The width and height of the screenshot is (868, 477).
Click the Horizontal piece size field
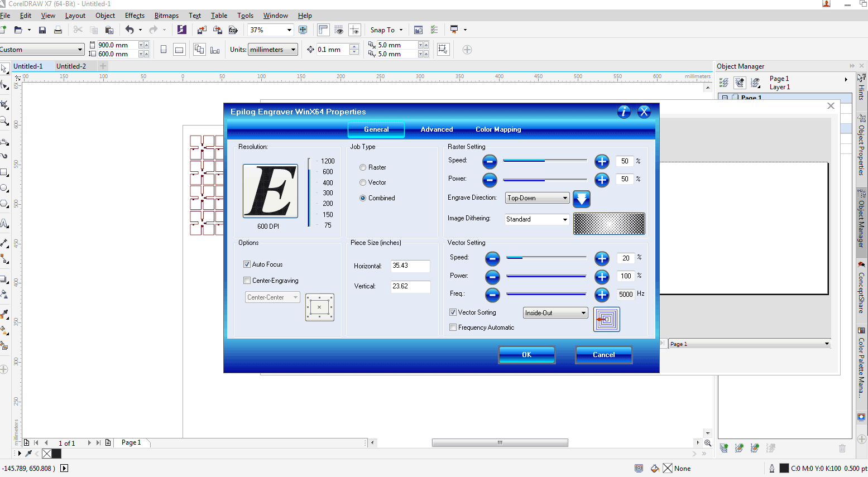pos(410,266)
